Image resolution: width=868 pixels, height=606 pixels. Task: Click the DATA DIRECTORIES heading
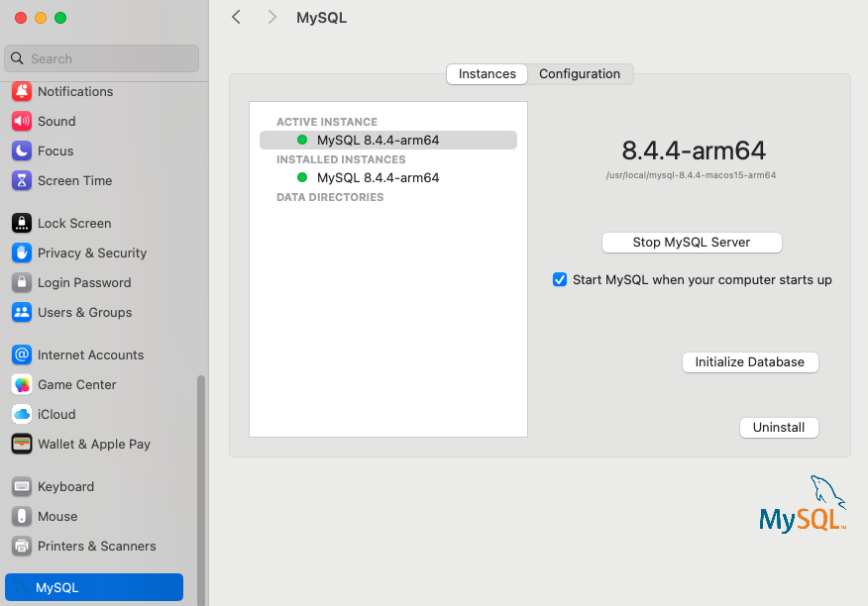tap(330, 197)
